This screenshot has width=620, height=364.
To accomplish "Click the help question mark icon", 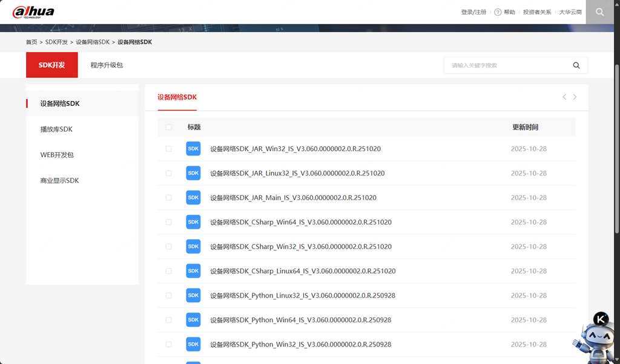I will click(x=498, y=12).
